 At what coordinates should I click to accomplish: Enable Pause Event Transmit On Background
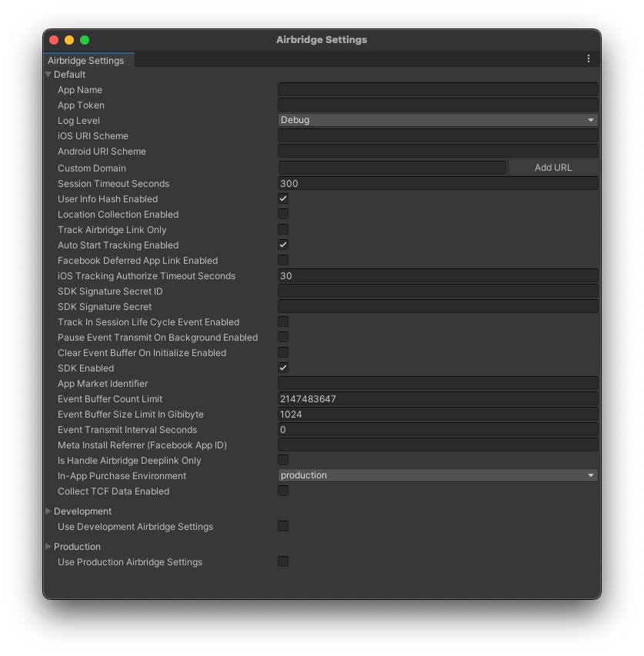(x=283, y=337)
